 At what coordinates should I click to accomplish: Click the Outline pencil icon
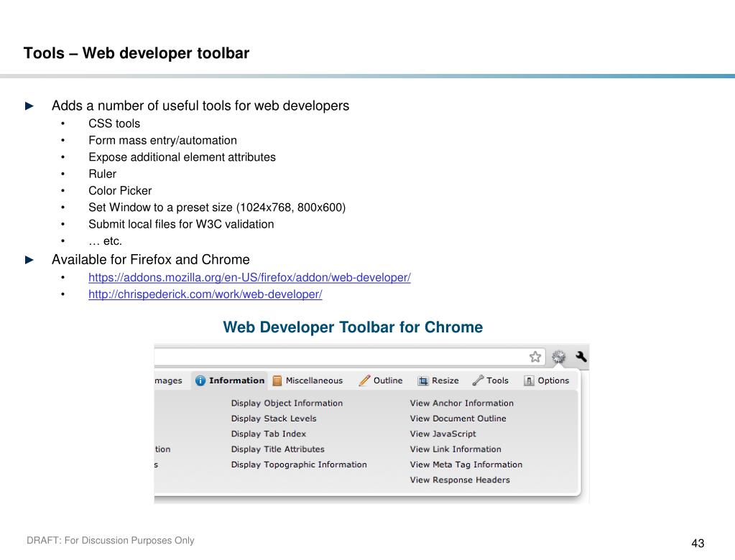(x=364, y=381)
